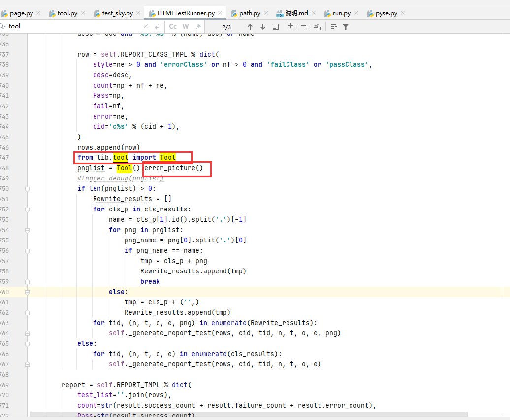Close the page.py tab
510x420 pixels.
(x=38, y=13)
